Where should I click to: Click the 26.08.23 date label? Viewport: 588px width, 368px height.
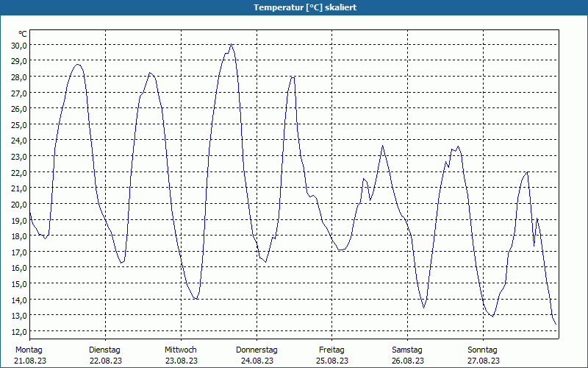[407, 361]
